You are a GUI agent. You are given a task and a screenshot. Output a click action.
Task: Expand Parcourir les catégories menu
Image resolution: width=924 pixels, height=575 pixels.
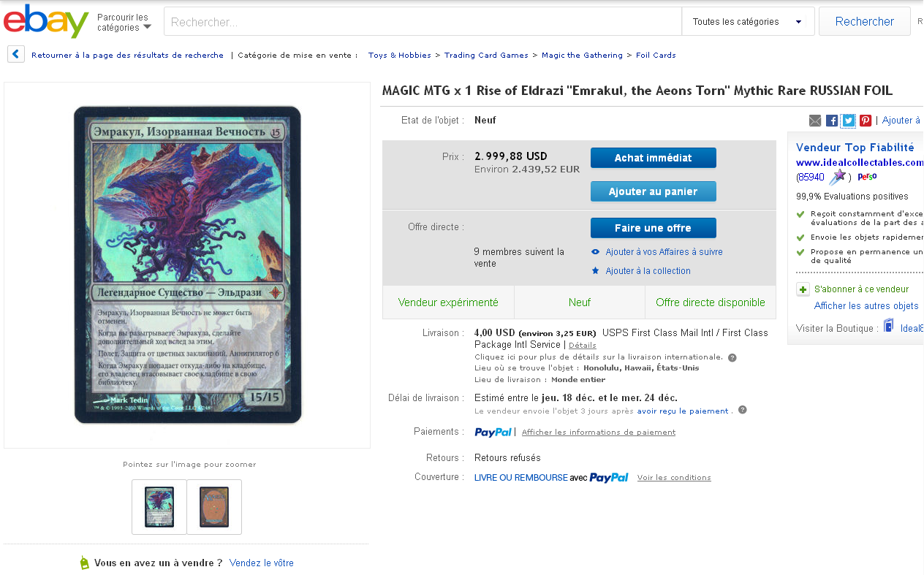[x=124, y=22]
